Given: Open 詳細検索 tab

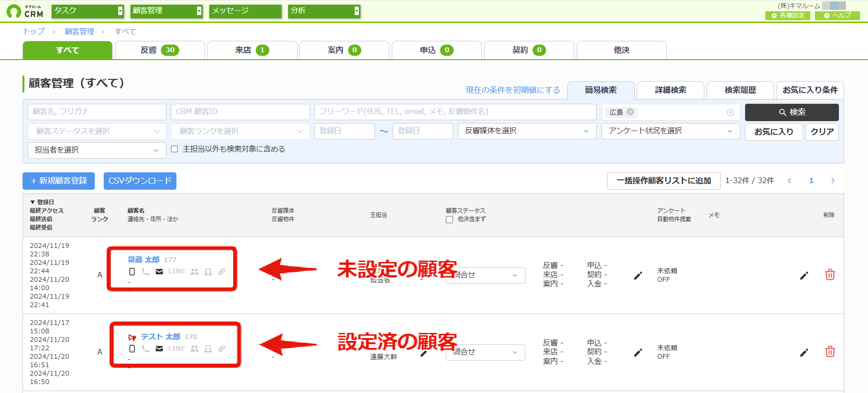Looking at the screenshot, I should [670, 90].
